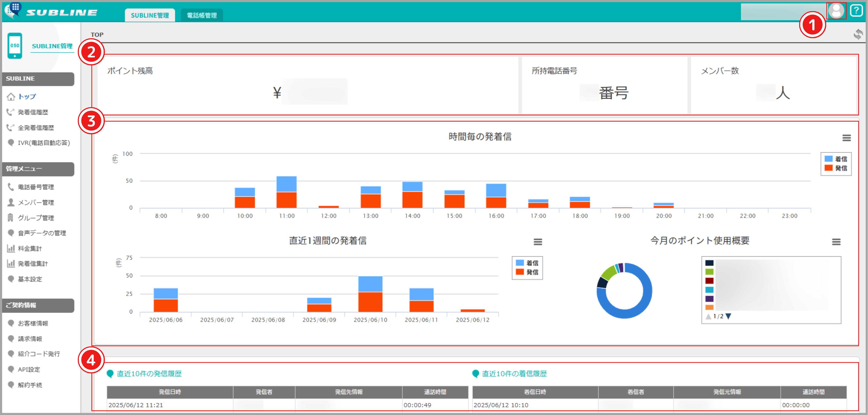Image resolution: width=868 pixels, height=415 pixels.
Task: Open 料金集計 in the sidebar
Action: (x=30, y=249)
